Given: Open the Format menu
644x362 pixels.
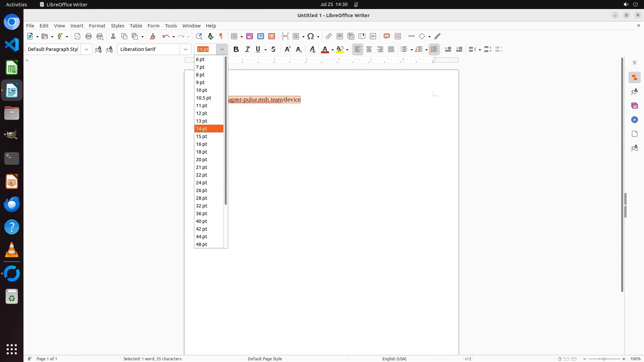Looking at the screenshot, I should [97, 26].
